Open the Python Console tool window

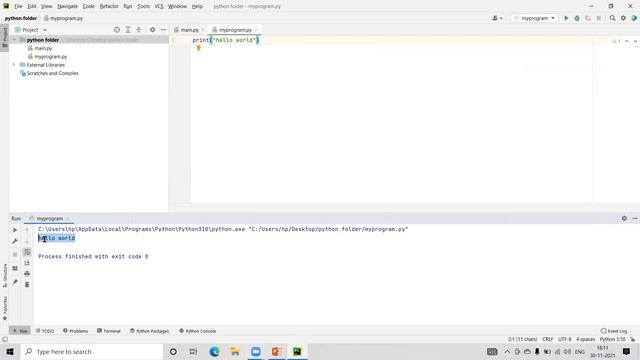pyautogui.click(x=198, y=331)
